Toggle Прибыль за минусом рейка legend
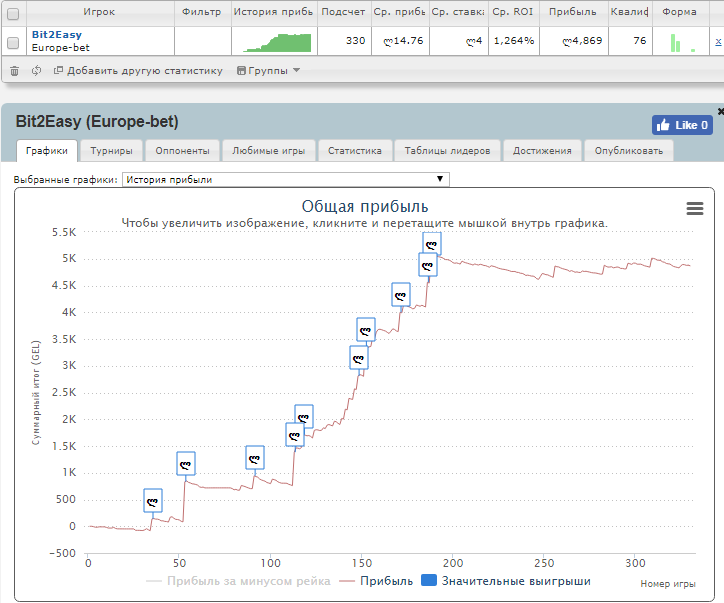This screenshot has height=603, width=724. pyautogui.click(x=238, y=581)
